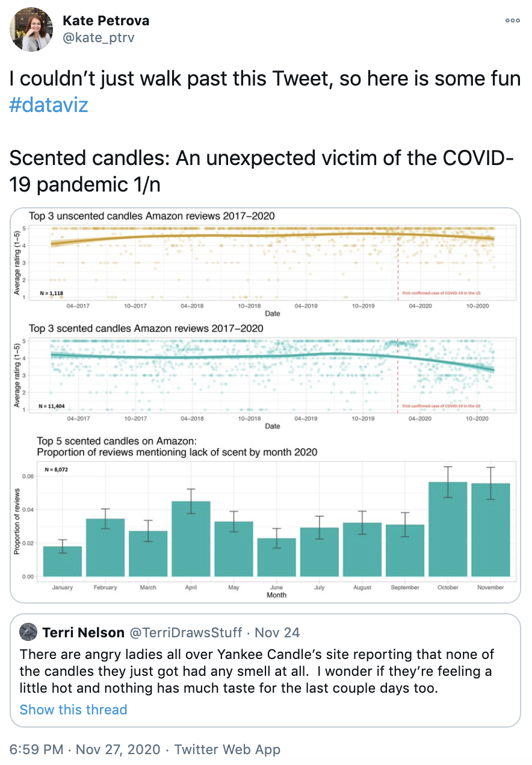532x765 pixels.
Task: Click the quoted tweet's Nov 24 date
Action: pyautogui.click(x=277, y=632)
